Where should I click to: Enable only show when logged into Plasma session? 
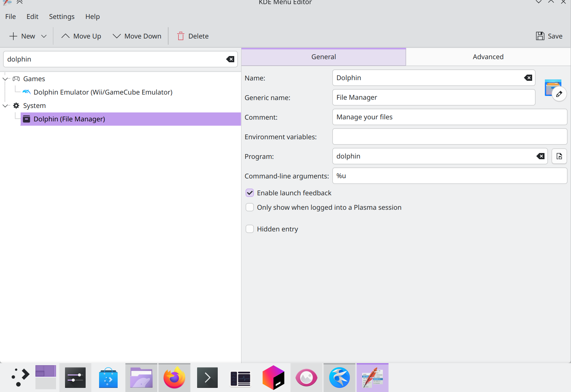coord(249,207)
